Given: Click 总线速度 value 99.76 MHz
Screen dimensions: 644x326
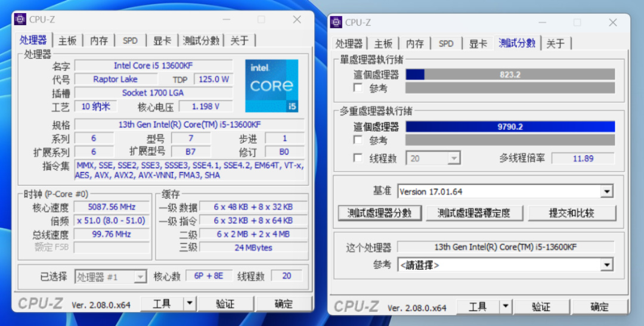Looking at the screenshot, I should point(112,234).
